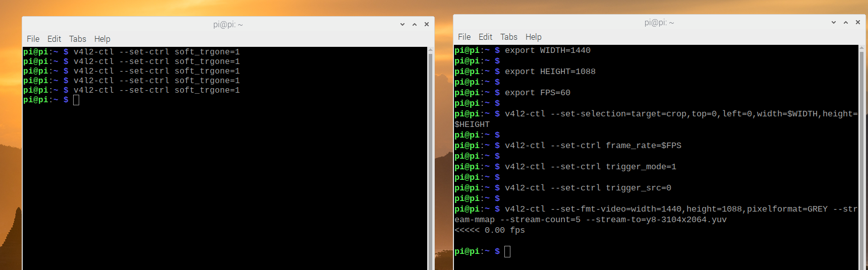Focus the cursor at left terminal's empty prompt
This screenshot has height=270, width=868.
[76, 100]
